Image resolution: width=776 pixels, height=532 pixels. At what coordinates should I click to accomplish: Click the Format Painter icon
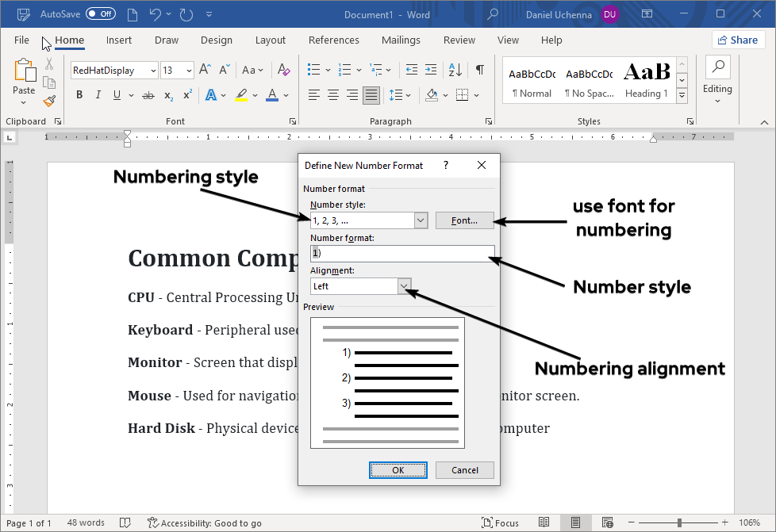click(49, 101)
